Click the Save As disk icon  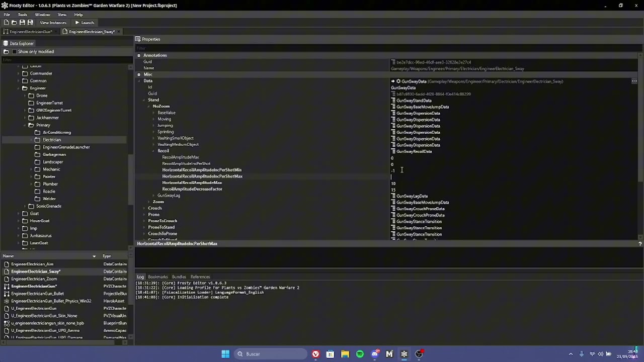[x=30, y=23]
